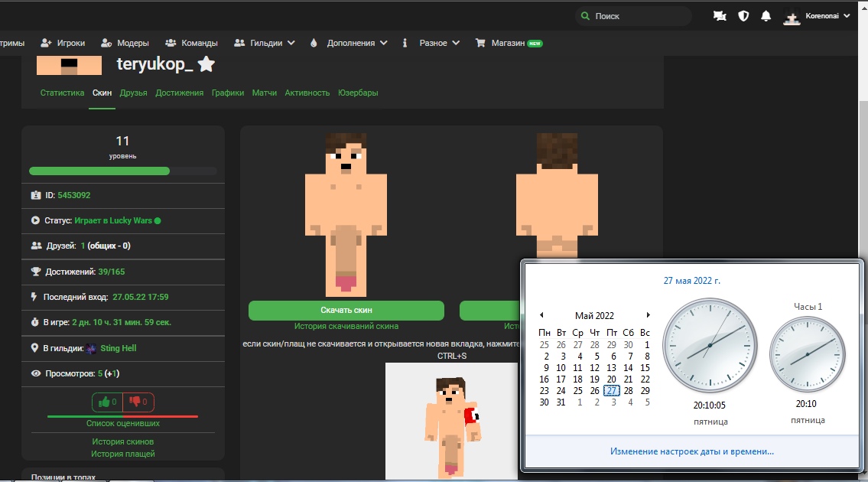Click the green Скачать скин button
The width and height of the screenshot is (868, 482).
[x=346, y=311]
